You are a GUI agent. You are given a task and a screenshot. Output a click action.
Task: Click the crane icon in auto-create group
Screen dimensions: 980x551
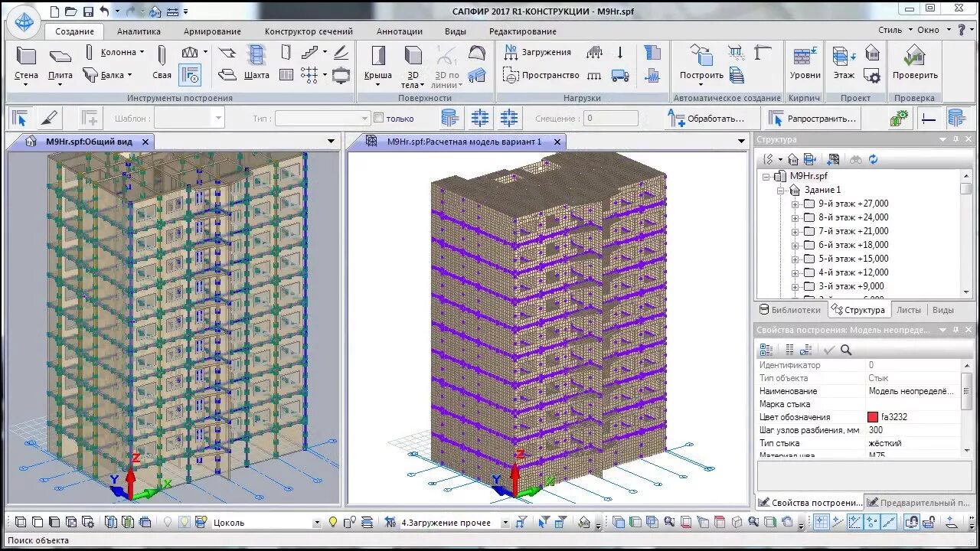point(763,52)
